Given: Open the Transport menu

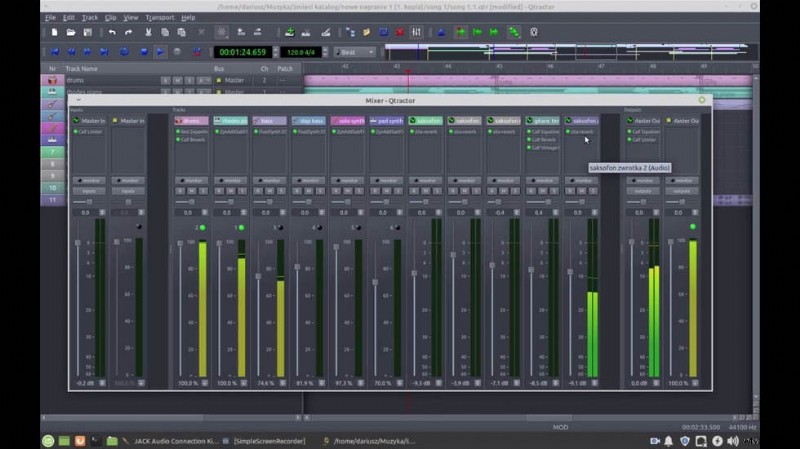Looking at the screenshot, I should coord(160,17).
